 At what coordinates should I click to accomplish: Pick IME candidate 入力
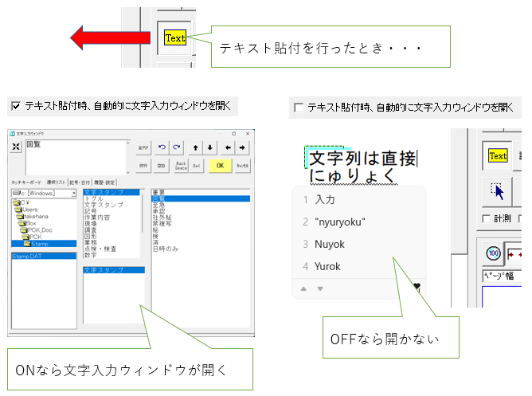324,199
